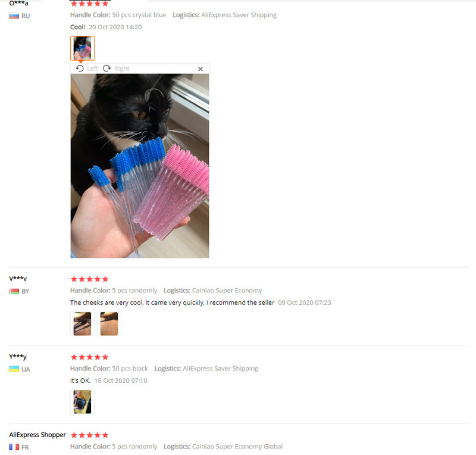Click the Belarus flag icon next to BY
Image resolution: width=476 pixels, height=455 pixels.
pyautogui.click(x=14, y=291)
